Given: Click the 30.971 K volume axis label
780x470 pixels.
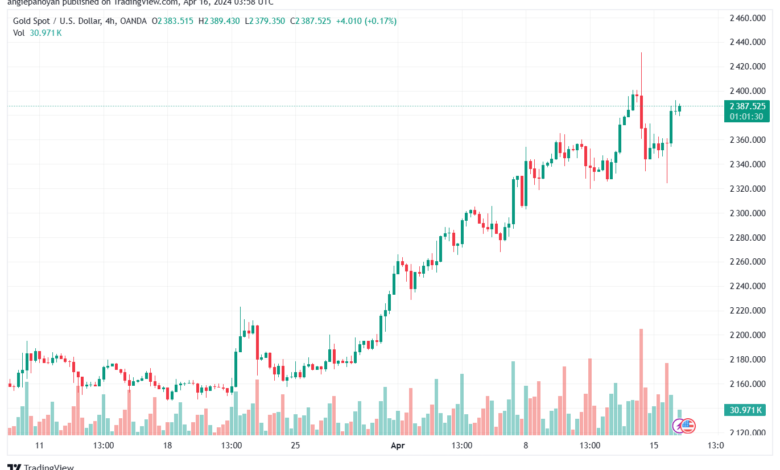Looking at the screenshot, I should click(745, 410).
